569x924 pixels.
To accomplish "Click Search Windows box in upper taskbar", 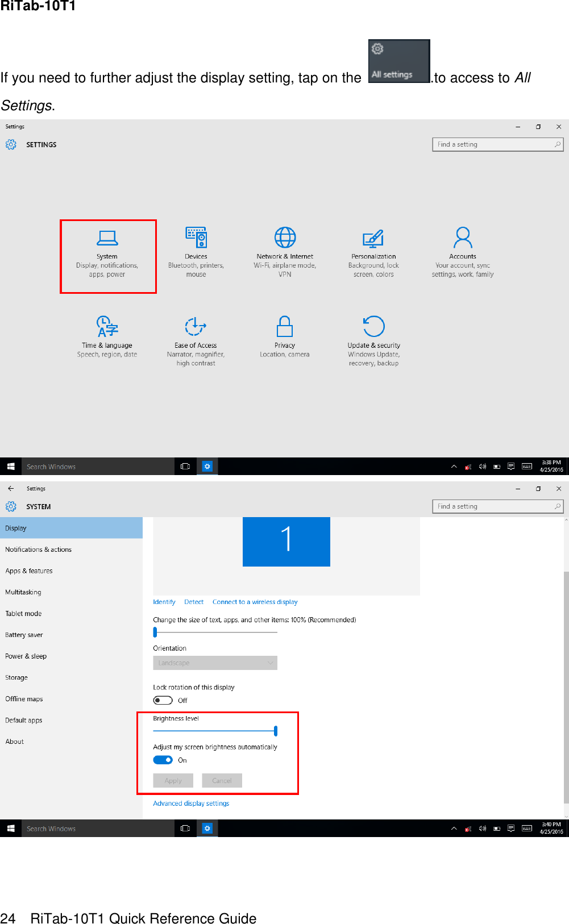I will pos(98,467).
